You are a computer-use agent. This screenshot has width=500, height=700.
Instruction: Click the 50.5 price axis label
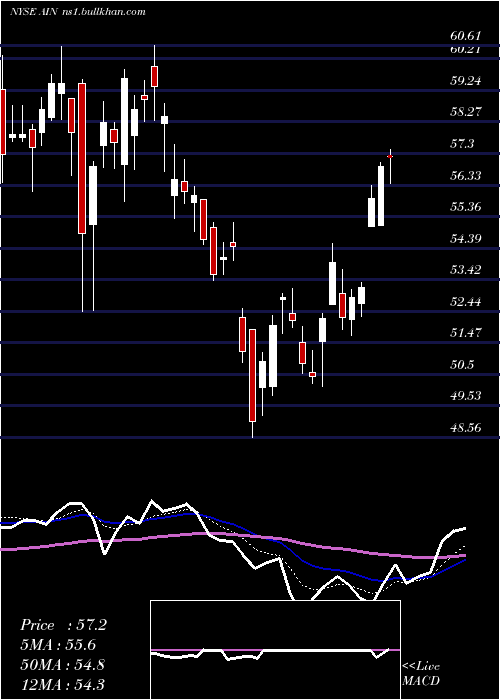(462, 365)
